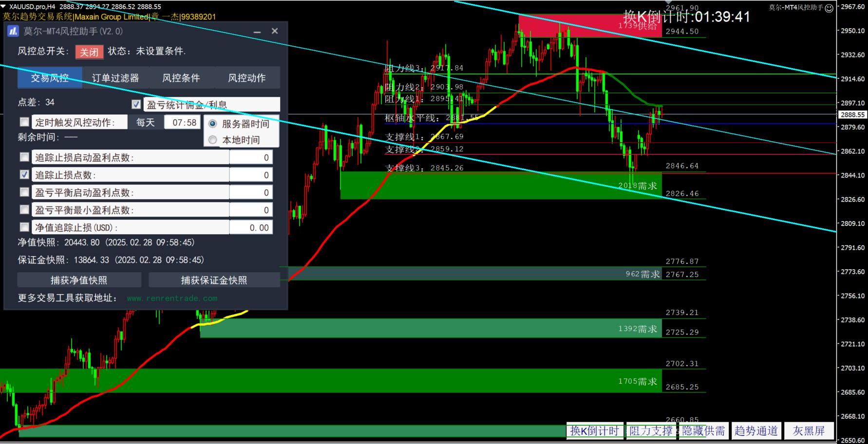Toggle the 趋势通道 chart button
Viewport: 868px width, 444px height.
(x=756, y=431)
